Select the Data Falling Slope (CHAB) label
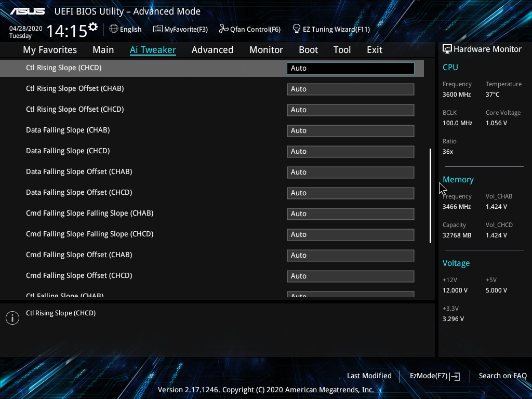 [x=68, y=130]
